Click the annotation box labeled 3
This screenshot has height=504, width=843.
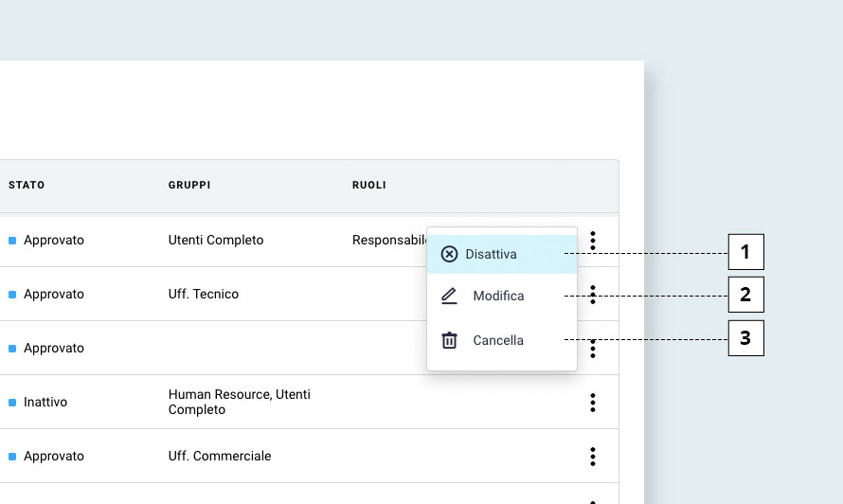click(745, 338)
